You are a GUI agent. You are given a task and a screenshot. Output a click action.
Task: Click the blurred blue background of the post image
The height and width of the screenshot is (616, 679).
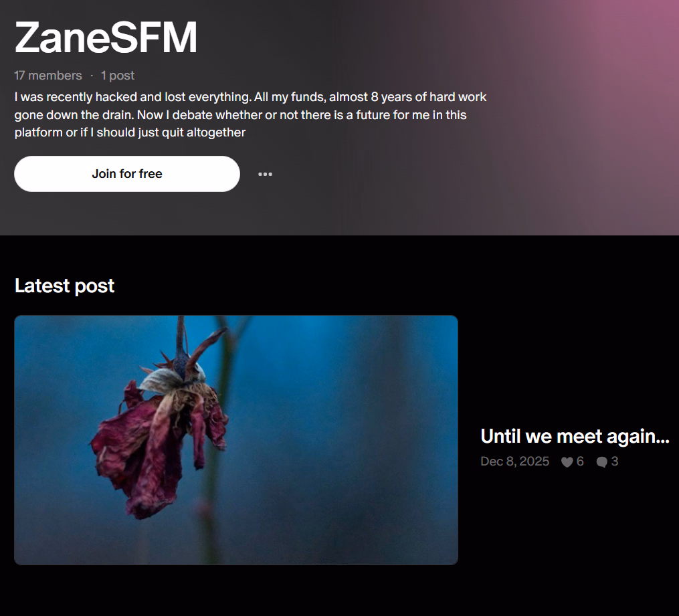347,433
